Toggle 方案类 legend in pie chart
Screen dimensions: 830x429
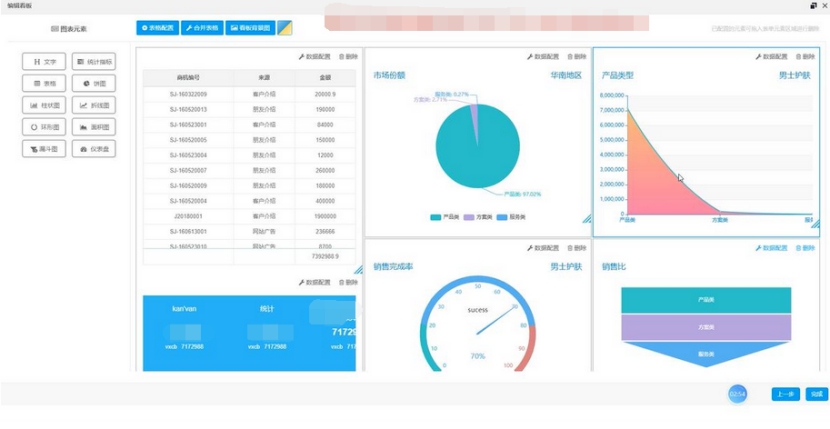478,217
